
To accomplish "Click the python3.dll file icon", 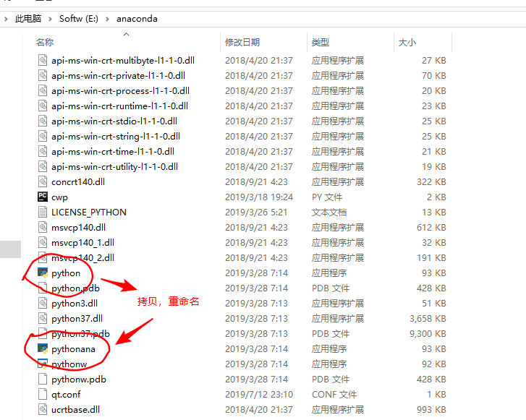I will [x=43, y=304].
